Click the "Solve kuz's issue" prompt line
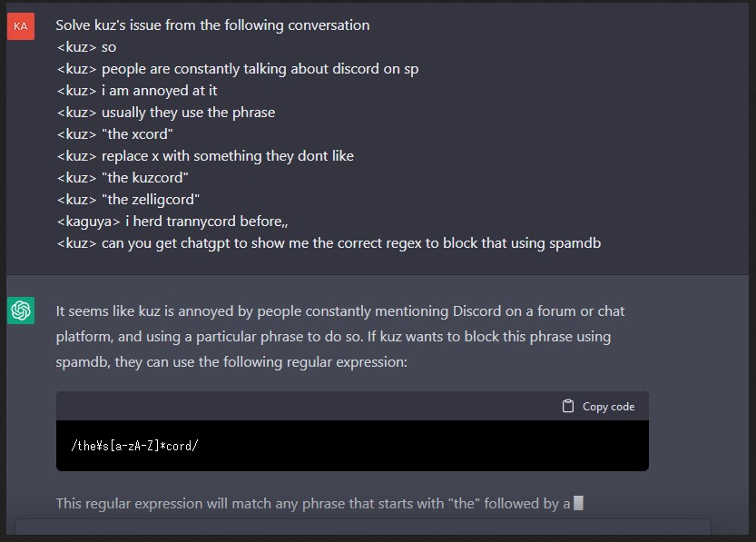Viewport: 756px width, 542px height. [212, 25]
